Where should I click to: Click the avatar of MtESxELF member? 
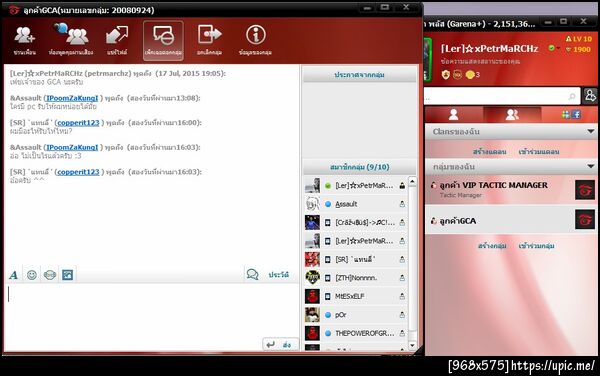(312, 296)
